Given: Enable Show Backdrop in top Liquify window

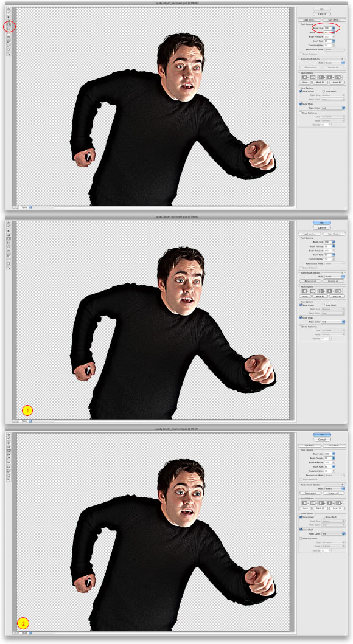Looking at the screenshot, I should (x=301, y=113).
